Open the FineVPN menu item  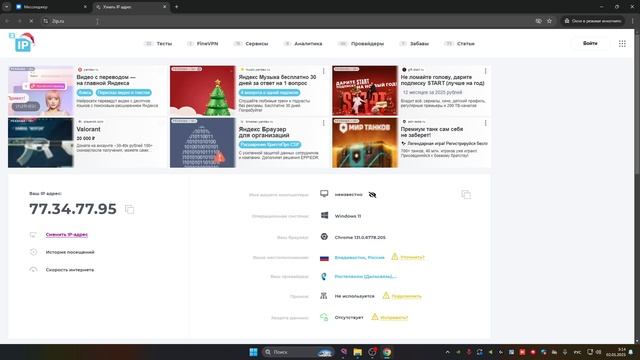tap(207, 44)
